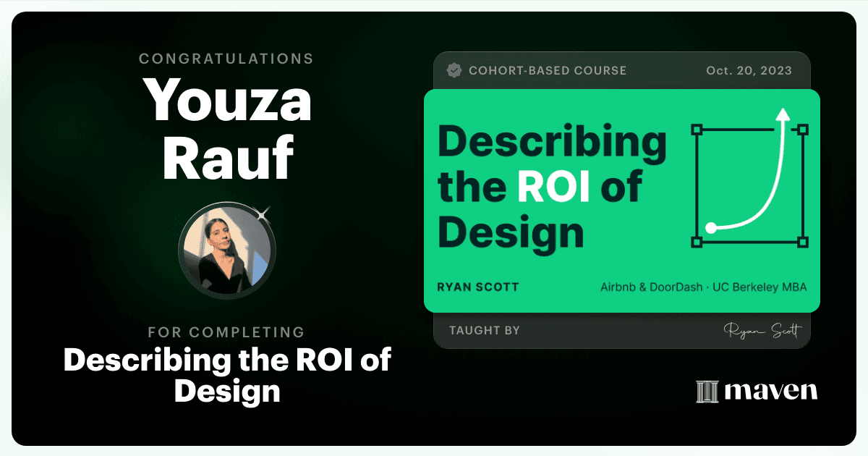Click the white 'ROI' word on the green card
The height and width of the screenshot is (456, 868).
click(554, 186)
